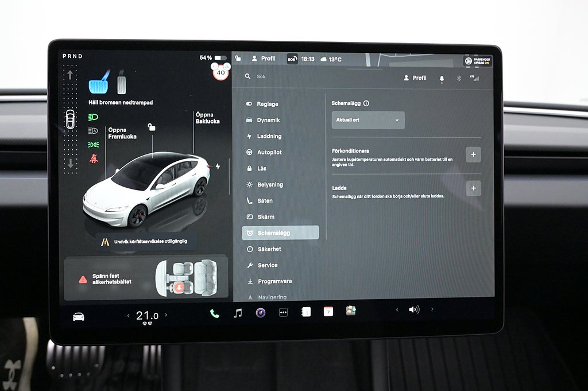This screenshot has height=391, width=588.
Task: Tap Öppna Framlucka to open frunk
Action: pyautogui.click(x=122, y=133)
